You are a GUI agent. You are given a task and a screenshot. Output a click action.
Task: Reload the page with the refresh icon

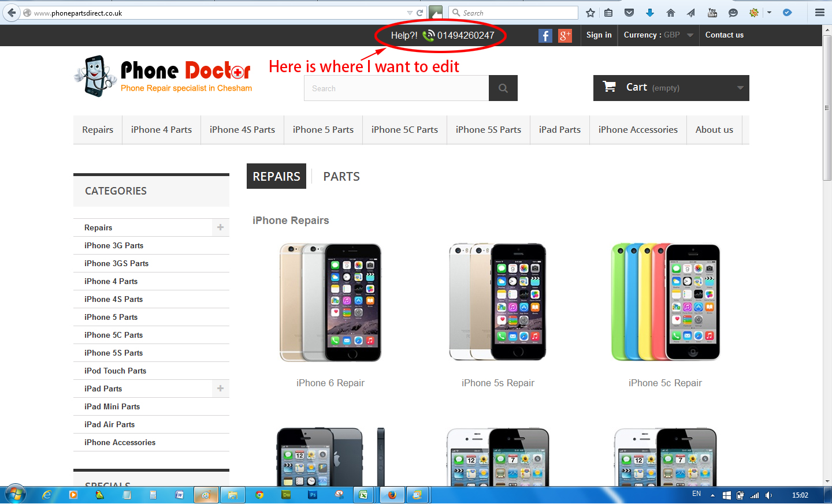[x=420, y=13]
